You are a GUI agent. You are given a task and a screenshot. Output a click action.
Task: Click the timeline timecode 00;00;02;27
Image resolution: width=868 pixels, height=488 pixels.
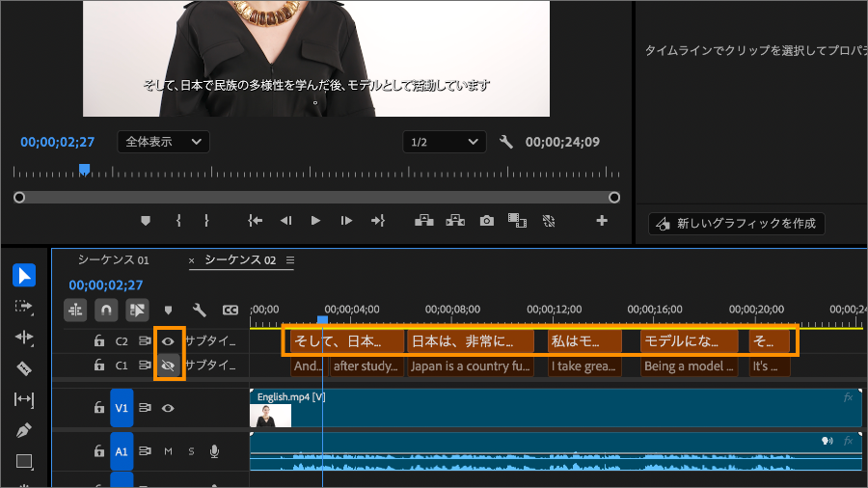[106, 285]
